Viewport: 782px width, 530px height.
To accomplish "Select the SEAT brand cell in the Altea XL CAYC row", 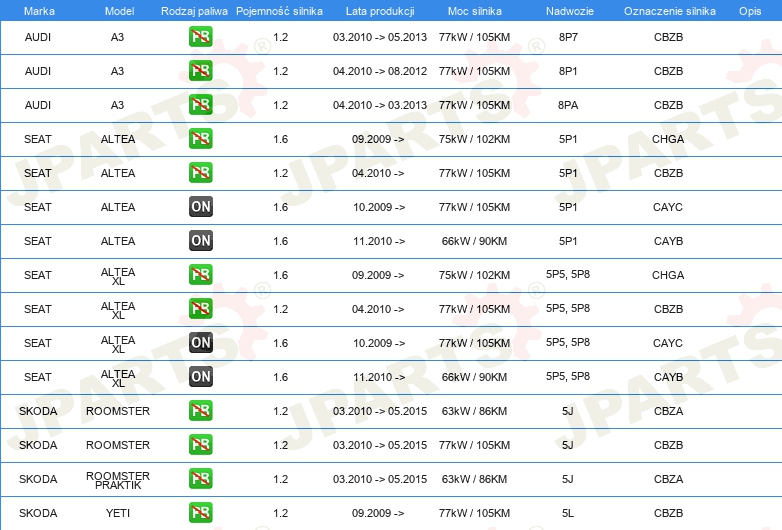I will point(37,343).
